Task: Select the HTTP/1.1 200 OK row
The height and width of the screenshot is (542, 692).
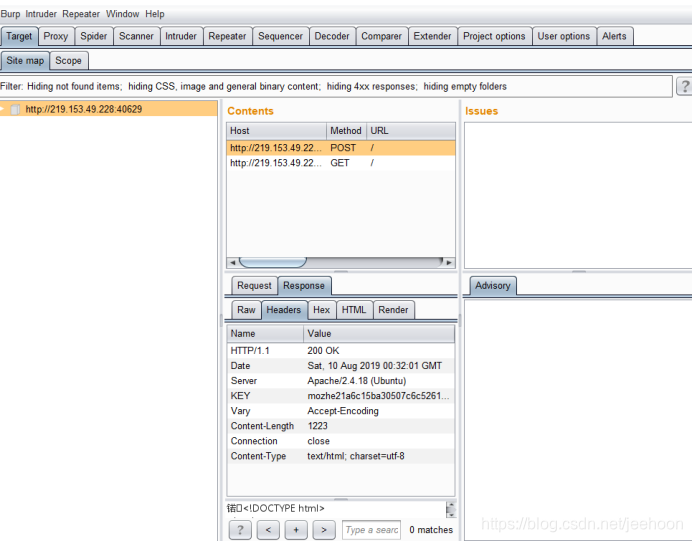Action: pos(341,351)
